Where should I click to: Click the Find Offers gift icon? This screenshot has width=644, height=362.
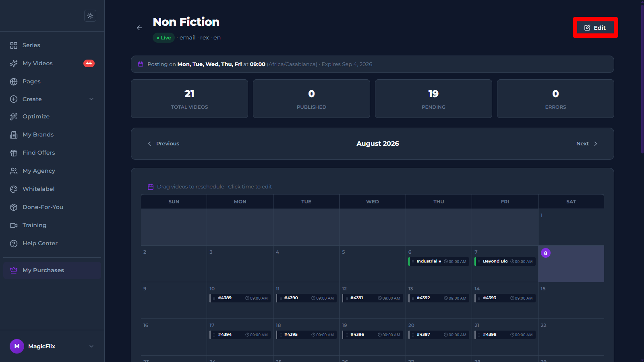(x=14, y=153)
